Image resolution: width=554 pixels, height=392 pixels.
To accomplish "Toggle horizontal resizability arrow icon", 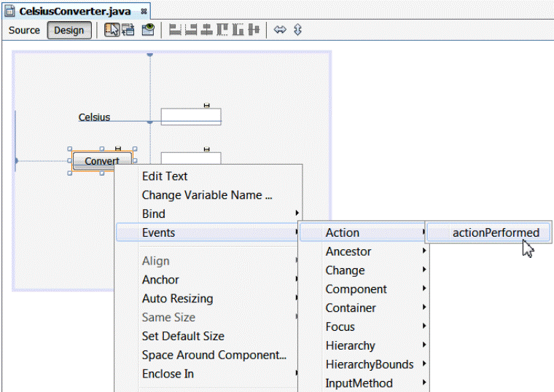I will pos(280,30).
